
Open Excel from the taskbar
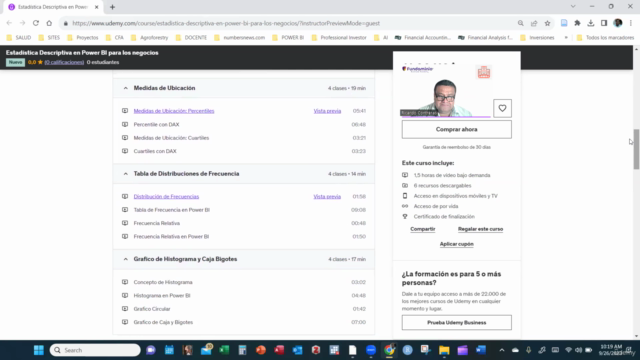(x=224, y=350)
